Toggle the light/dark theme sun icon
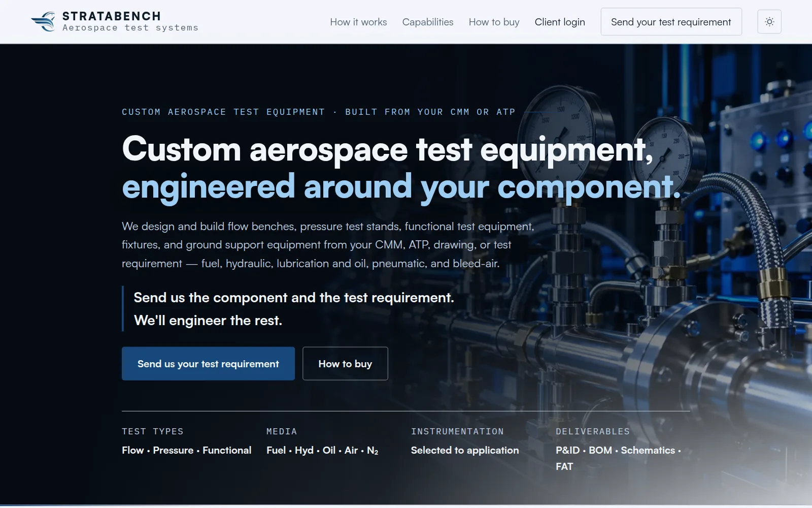This screenshot has width=812, height=508. tap(769, 22)
